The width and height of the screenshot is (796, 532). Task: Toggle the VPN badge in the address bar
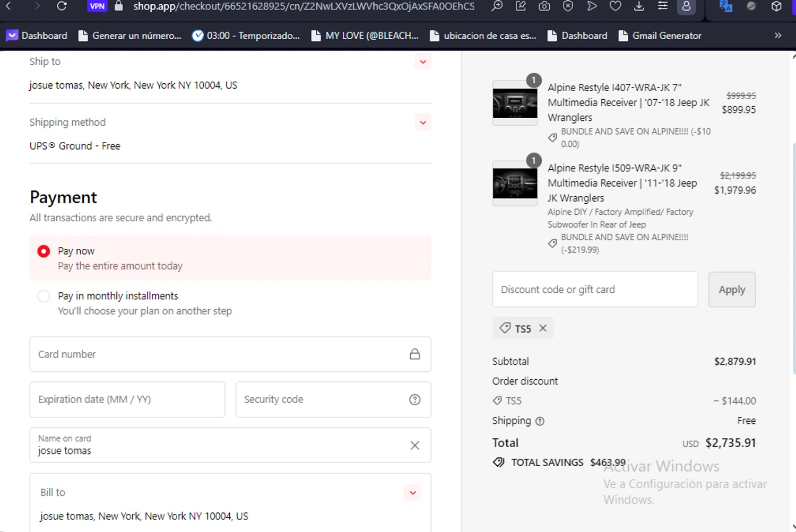(x=97, y=6)
